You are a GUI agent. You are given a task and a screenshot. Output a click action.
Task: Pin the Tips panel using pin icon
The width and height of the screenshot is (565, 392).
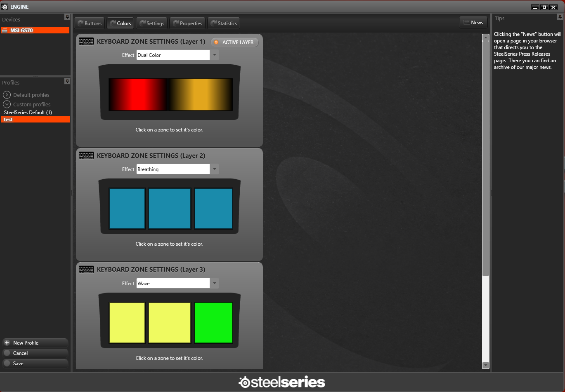560,17
